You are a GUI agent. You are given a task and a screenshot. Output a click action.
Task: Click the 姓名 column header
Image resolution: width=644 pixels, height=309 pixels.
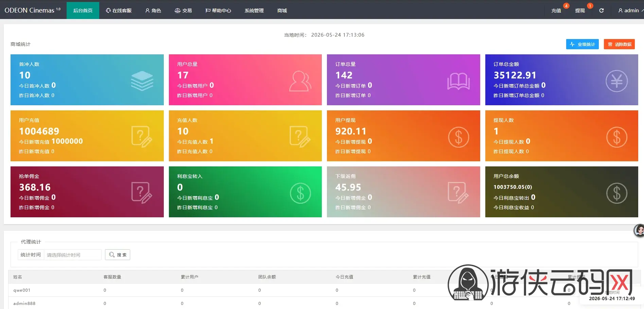point(18,277)
